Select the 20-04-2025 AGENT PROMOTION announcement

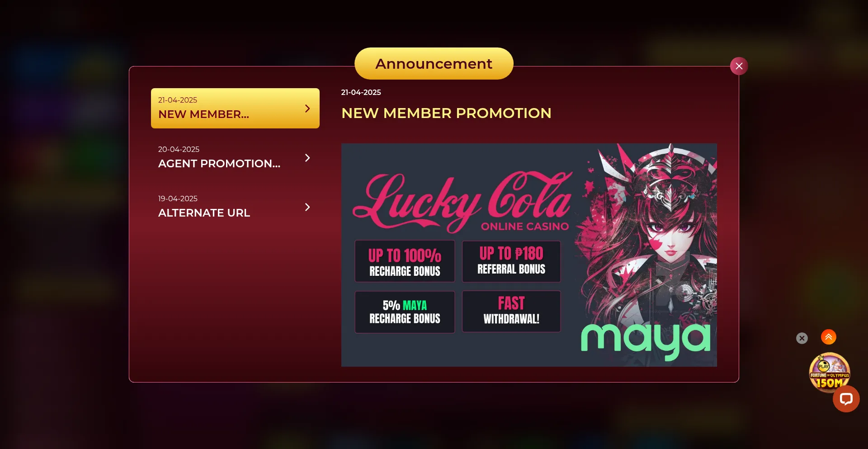tap(235, 157)
